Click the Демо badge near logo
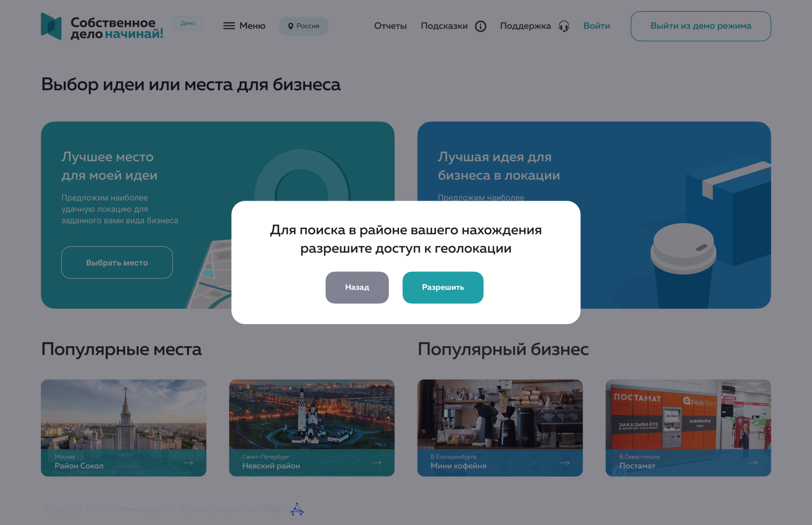Screen dimensions: 812x525 188,23
